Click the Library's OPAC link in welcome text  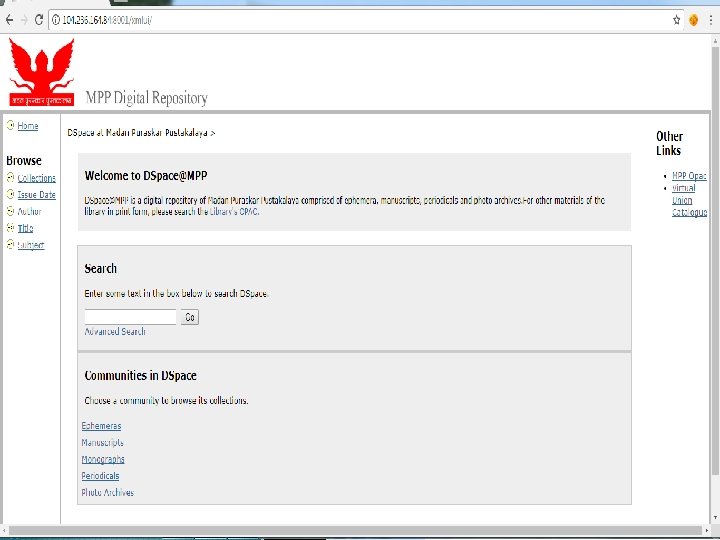[x=234, y=212]
